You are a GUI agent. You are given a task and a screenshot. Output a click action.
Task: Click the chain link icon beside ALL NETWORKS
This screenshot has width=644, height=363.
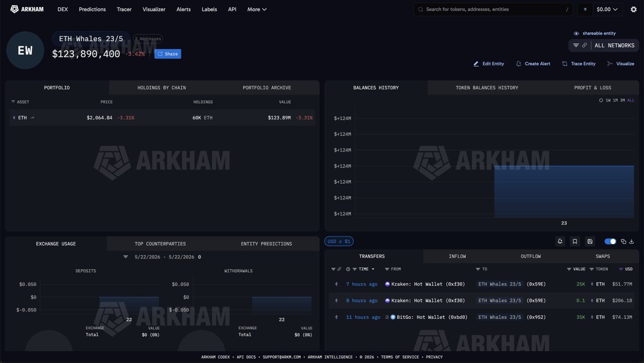point(584,46)
